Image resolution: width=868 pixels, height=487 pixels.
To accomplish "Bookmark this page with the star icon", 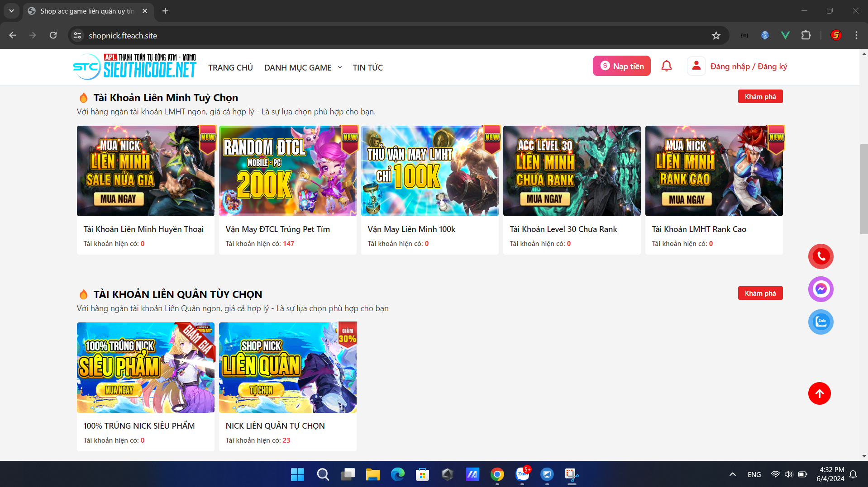I will click(x=715, y=35).
